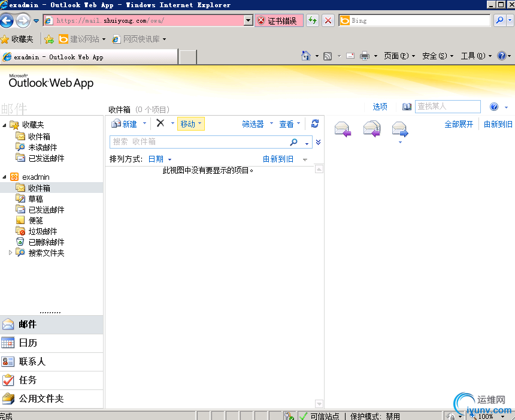The width and height of the screenshot is (515, 420).
Task: Open the new blank tab button
Action: click(x=188, y=57)
